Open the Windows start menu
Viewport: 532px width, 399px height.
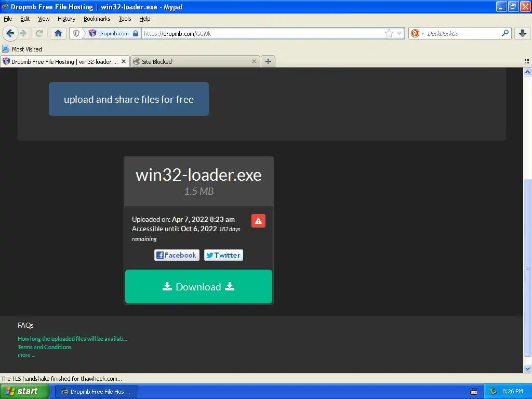[25, 392]
